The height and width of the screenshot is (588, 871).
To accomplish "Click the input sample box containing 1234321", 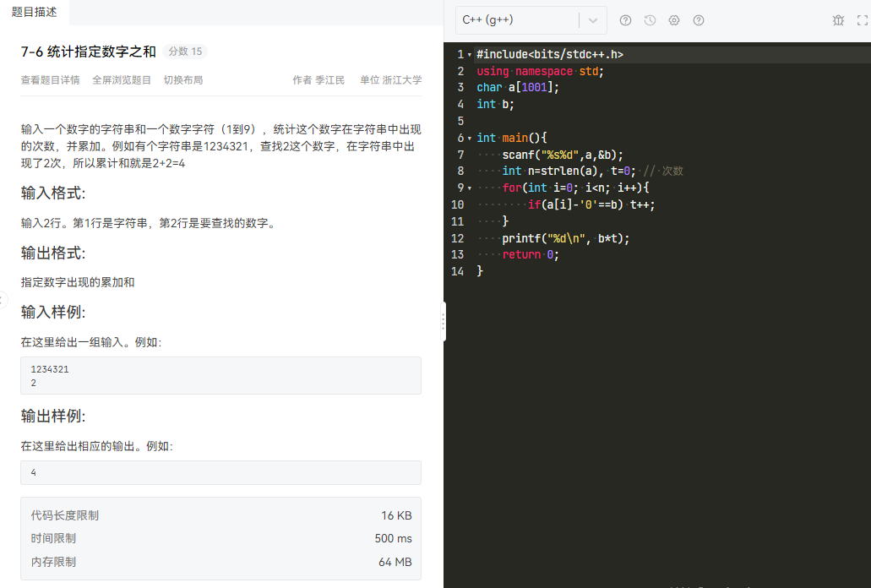I will click(220, 376).
